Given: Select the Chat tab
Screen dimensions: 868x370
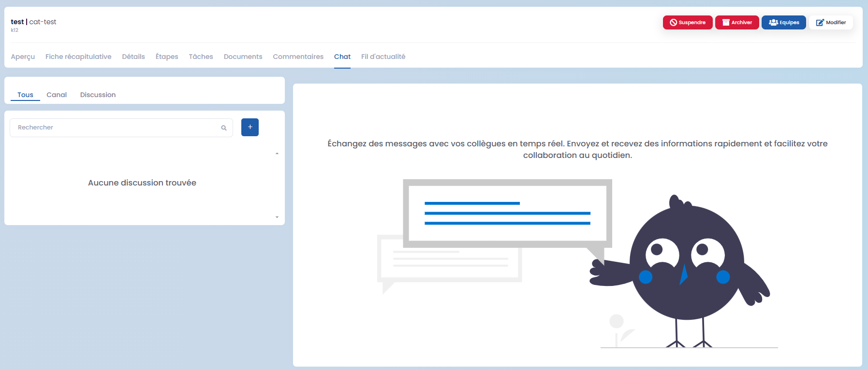Looking at the screenshot, I should click(342, 57).
